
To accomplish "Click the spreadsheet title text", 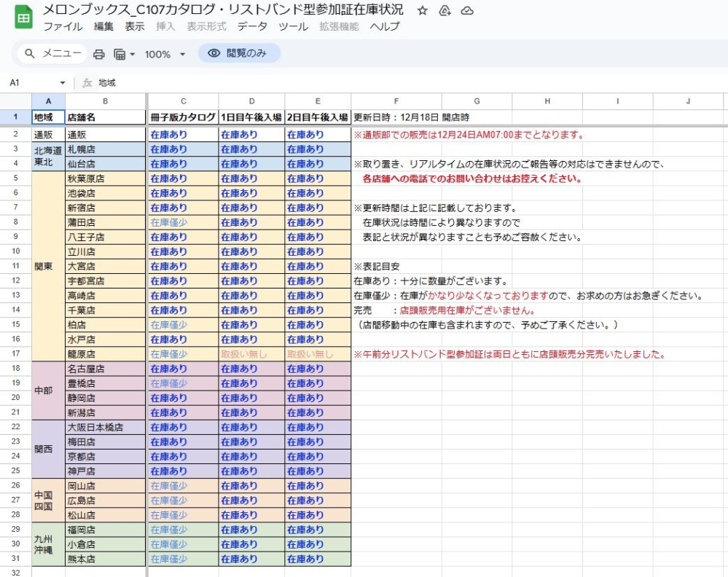I will click(x=223, y=9).
